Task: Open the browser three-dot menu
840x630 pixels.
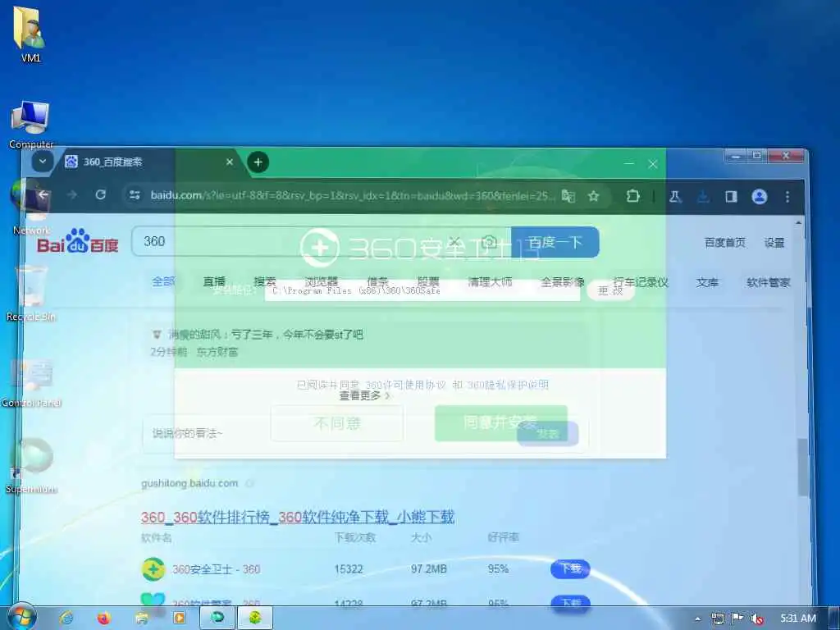Action: click(787, 197)
